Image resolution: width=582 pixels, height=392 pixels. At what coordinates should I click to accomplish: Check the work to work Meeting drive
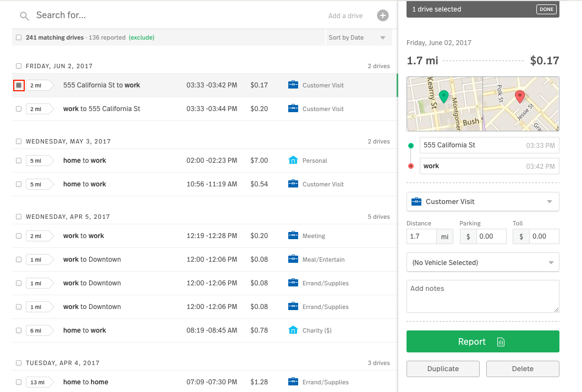19,236
